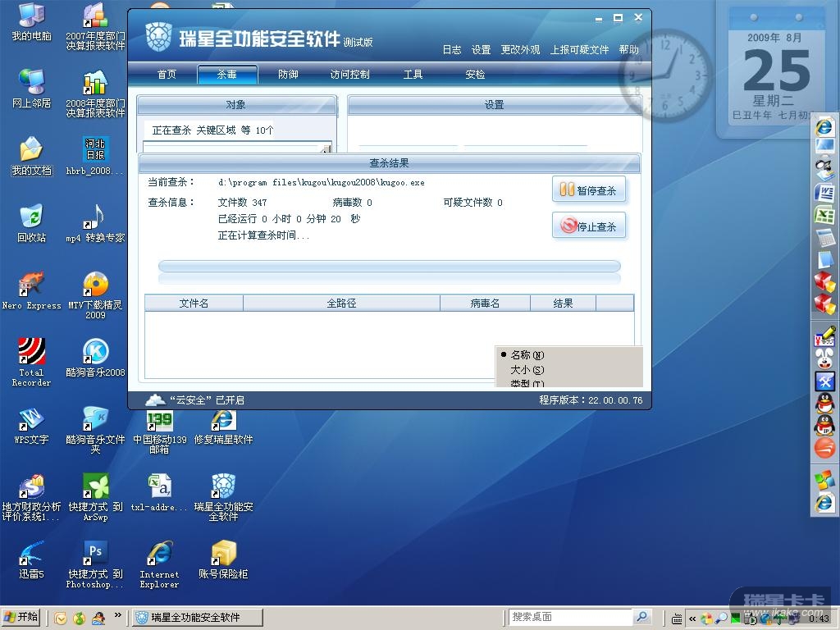Launch Excel from the side dock
This screenshot has width=840, height=630.
pyautogui.click(x=825, y=215)
